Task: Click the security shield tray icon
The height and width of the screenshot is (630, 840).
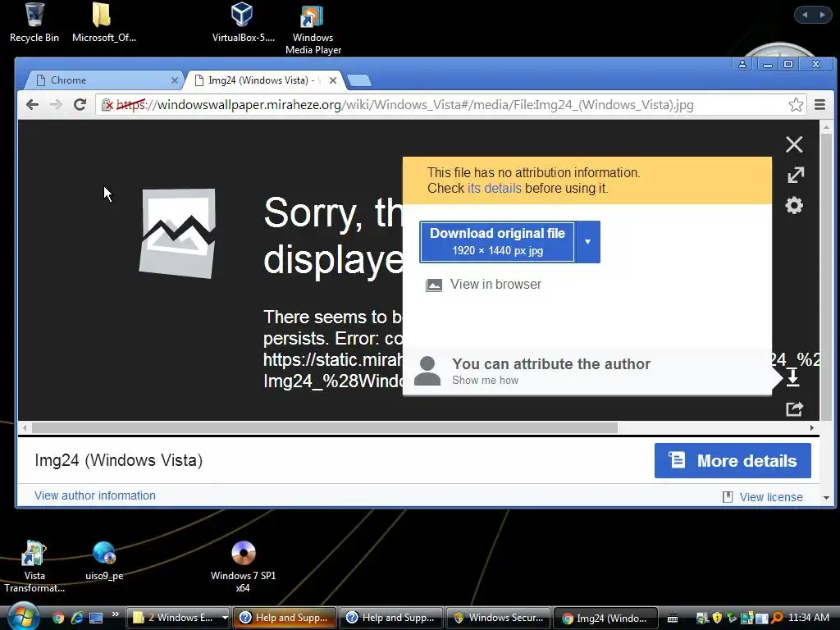Action: tap(717, 618)
